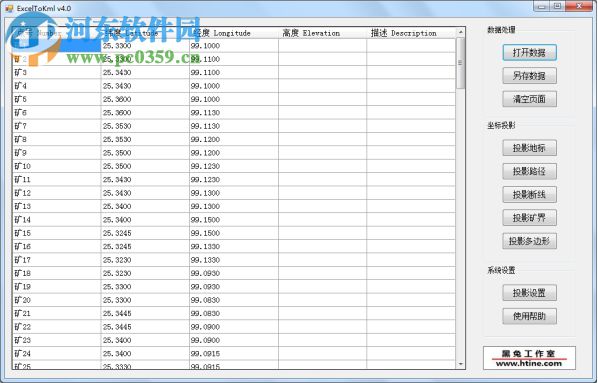Click the vertical scrollbar thumb
598x383 pixels.
point(460,63)
